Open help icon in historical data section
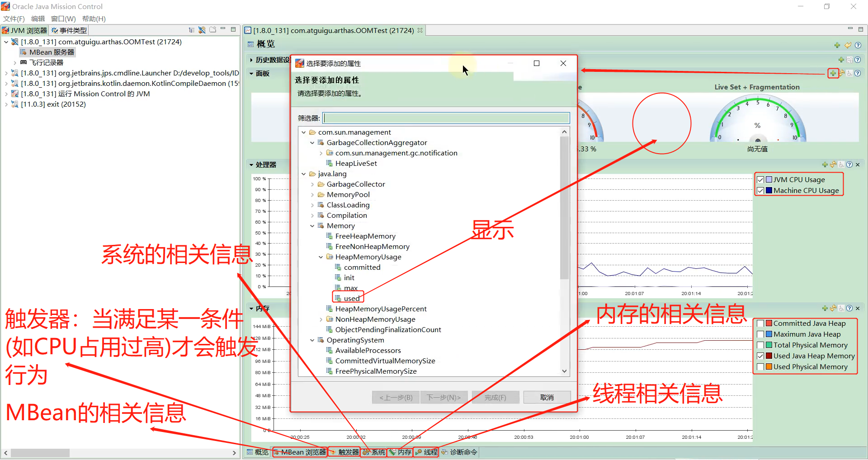 pyautogui.click(x=858, y=60)
